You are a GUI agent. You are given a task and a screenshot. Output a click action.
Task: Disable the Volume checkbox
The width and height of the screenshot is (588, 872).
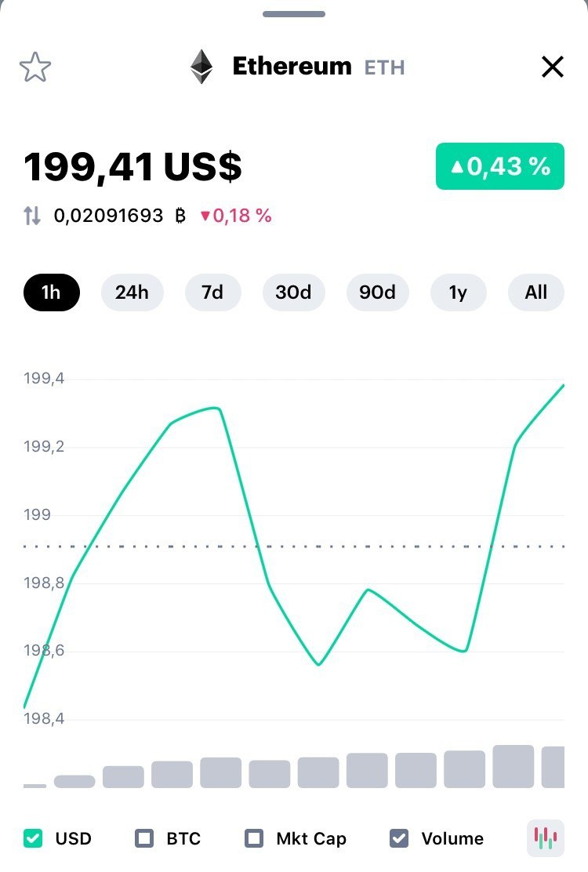[399, 838]
